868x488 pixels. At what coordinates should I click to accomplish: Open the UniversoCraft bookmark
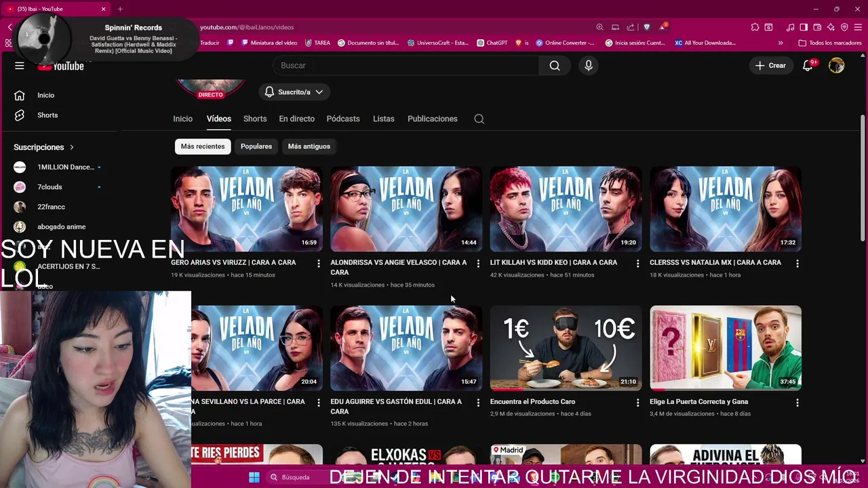click(x=438, y=43)
